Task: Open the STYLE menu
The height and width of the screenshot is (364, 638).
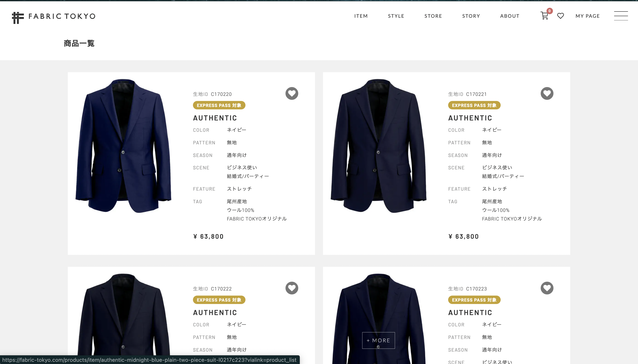Action: point(396,16)
